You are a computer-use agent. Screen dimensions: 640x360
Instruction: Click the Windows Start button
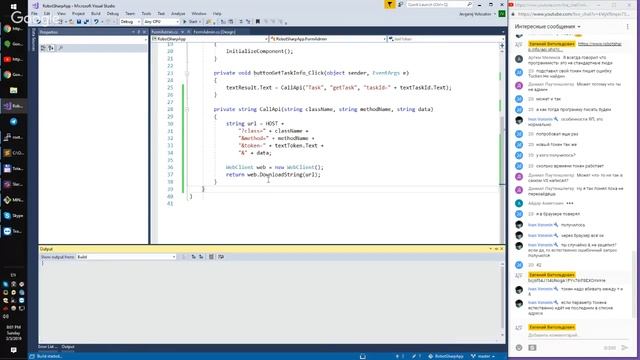coord(13,7)
